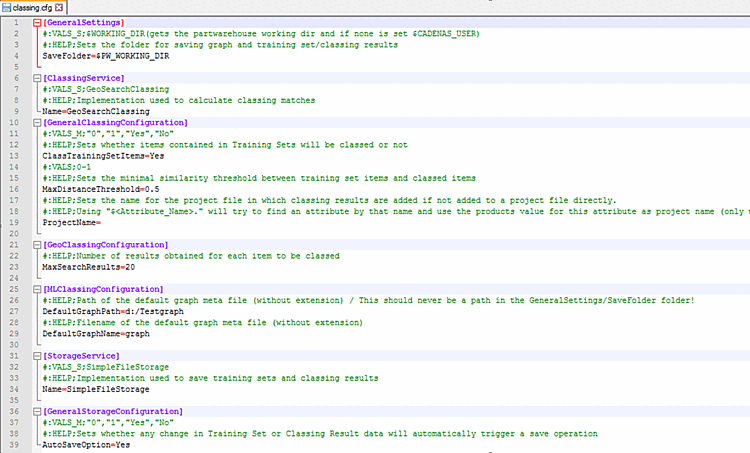Collapse the [GeoClassingConfiguration] fold
The image size is (750, 453).
(37, 245)
